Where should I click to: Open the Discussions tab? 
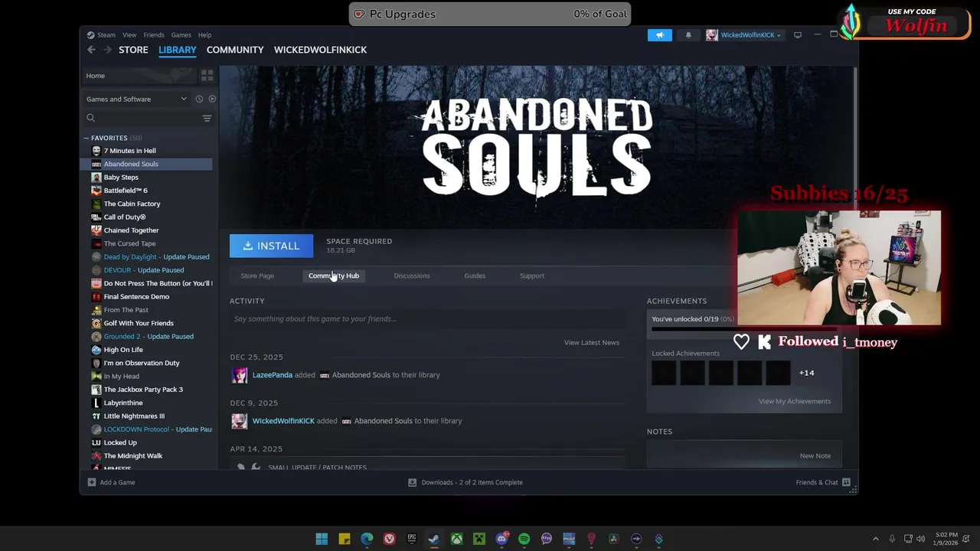click(412, 275)
